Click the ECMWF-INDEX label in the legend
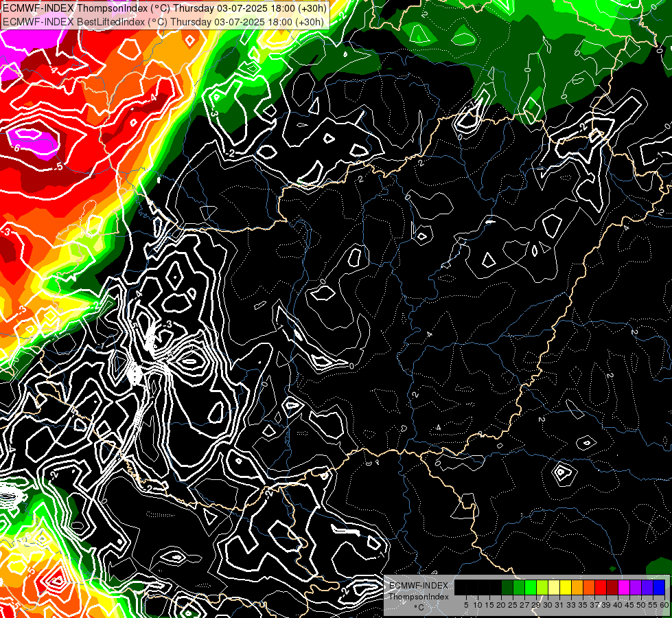 [x=419, y=586]
